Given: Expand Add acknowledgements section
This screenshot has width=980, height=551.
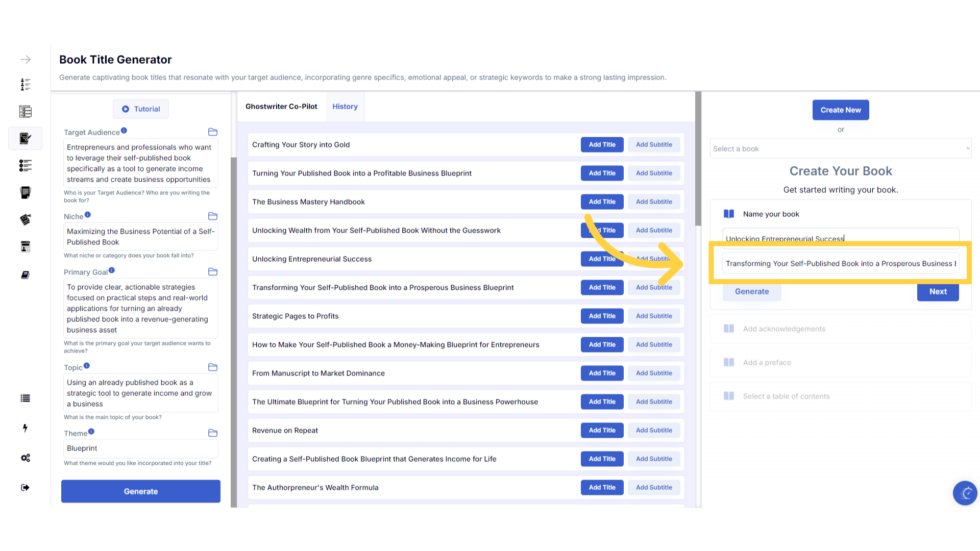Looking at the screenshot, I should 784,329.
